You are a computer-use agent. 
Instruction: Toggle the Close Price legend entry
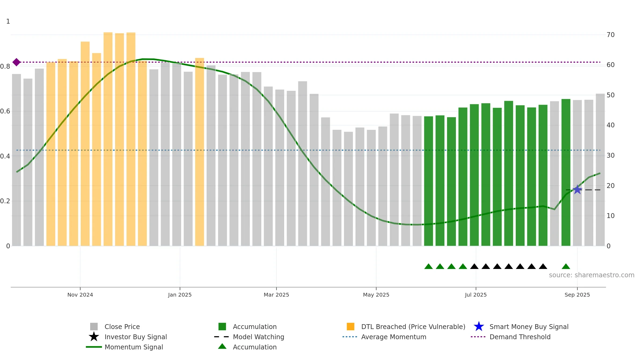[115, 327]
